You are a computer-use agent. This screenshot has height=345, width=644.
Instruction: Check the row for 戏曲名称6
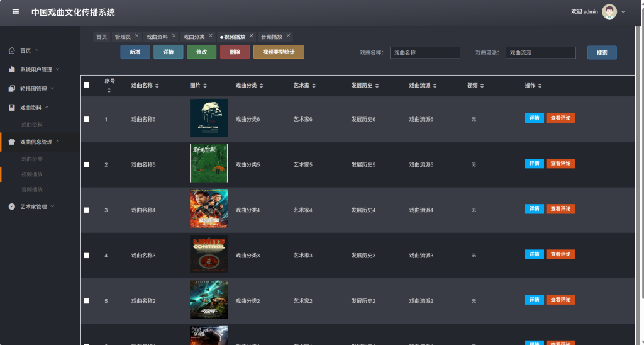86,119
